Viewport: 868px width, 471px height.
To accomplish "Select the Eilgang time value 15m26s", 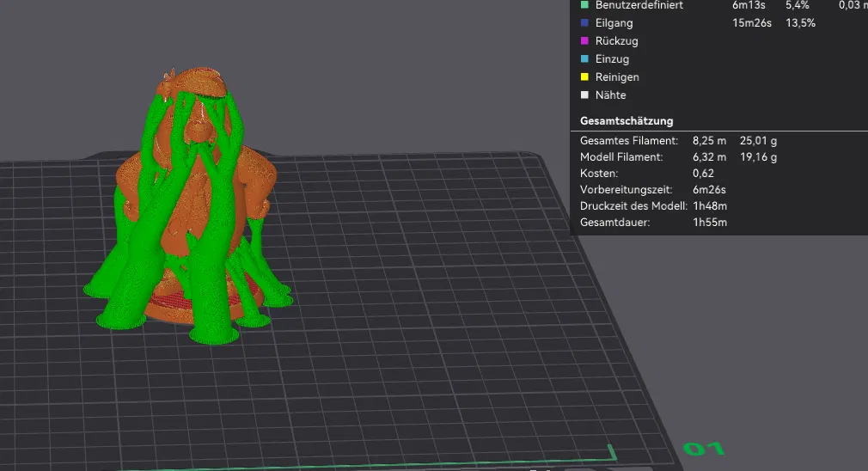I will coord(752,22).
